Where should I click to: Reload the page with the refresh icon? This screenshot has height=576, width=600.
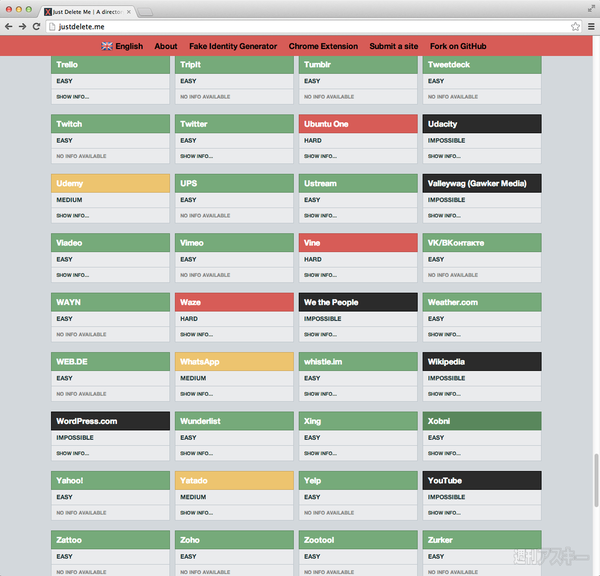coord(36,26)
